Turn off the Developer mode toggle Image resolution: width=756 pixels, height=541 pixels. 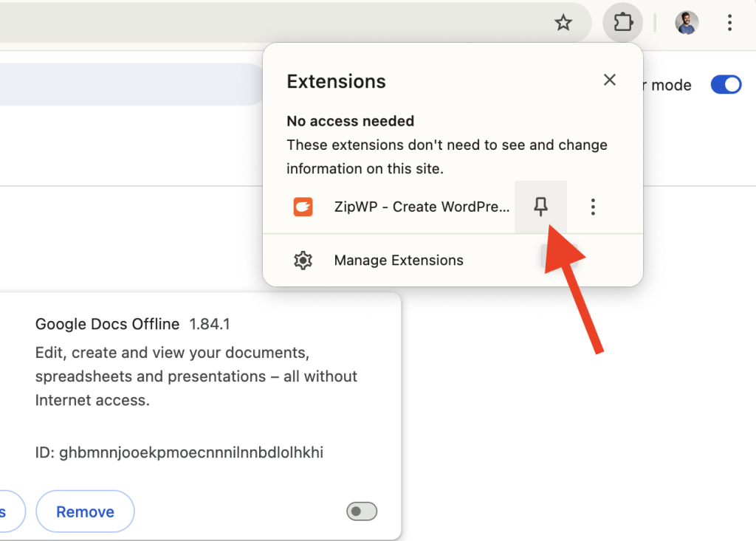pos(726,84)
